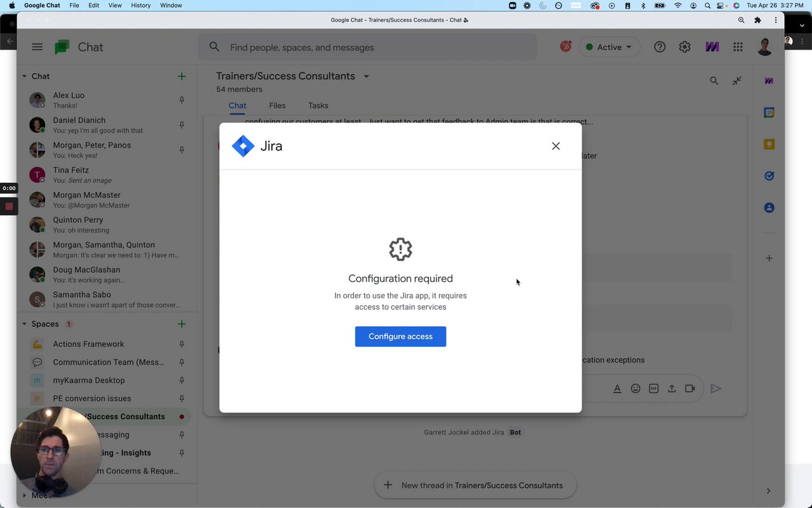Click the search field for people and messages
The width and height of the screenshot is (812, 508).
pyautogui.click(x=368, y=47)
